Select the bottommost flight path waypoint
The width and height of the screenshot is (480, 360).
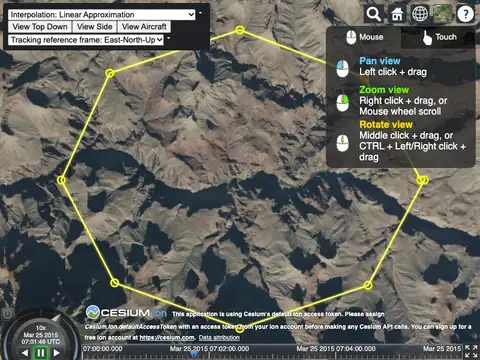240,329
